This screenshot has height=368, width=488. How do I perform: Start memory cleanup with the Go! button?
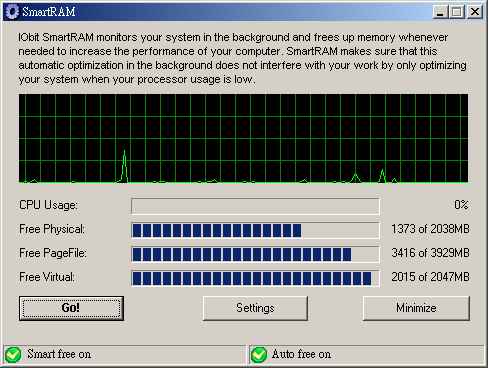(71, 308)
